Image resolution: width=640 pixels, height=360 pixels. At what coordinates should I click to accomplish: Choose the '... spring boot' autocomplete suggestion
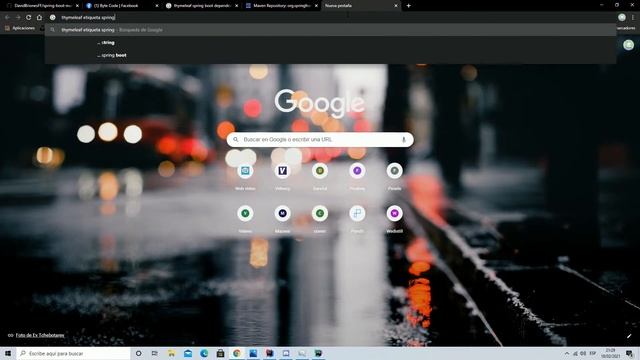pyautogui.click(x=331, y=55)
